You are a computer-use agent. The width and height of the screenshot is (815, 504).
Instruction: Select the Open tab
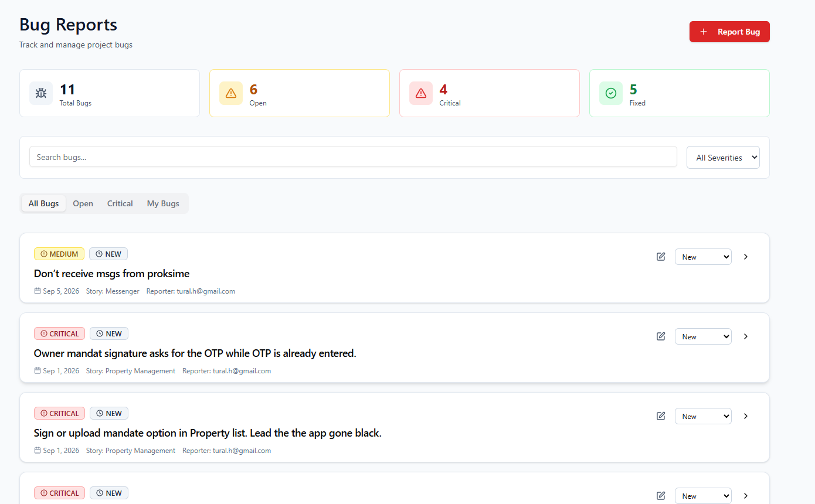coord(83,203)
